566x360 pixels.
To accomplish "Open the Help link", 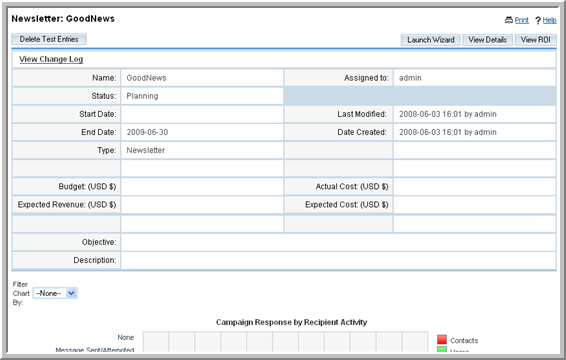I will coord(549,20).
